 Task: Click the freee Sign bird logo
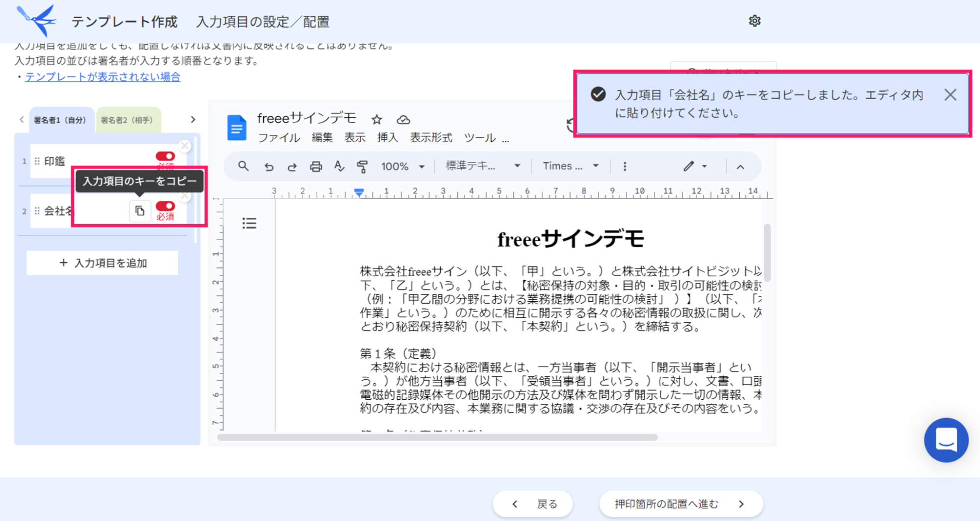tap(36, 21)
